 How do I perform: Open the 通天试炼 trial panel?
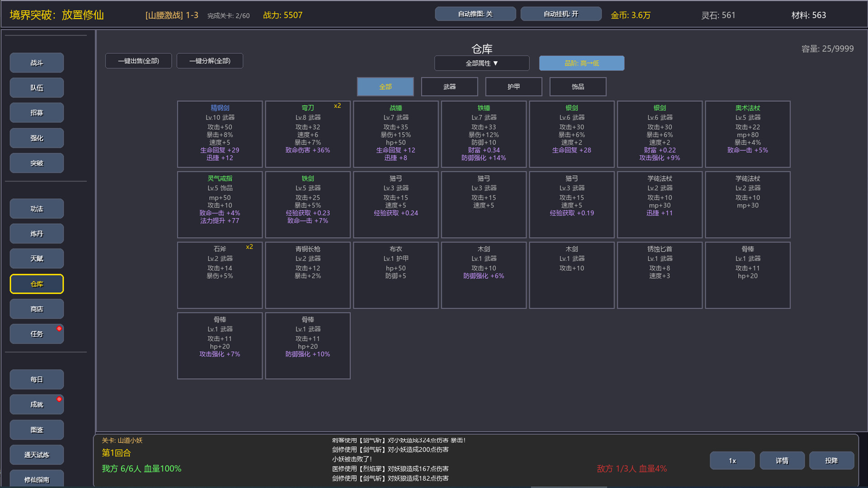click(x=36, y=455)
